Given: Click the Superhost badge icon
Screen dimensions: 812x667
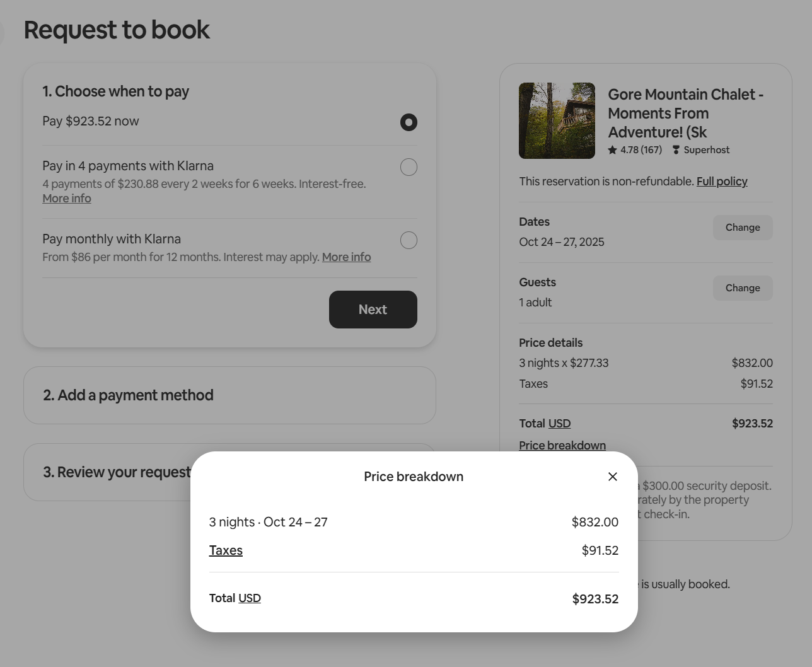Looking at the screenshot, I should (676, 150).
